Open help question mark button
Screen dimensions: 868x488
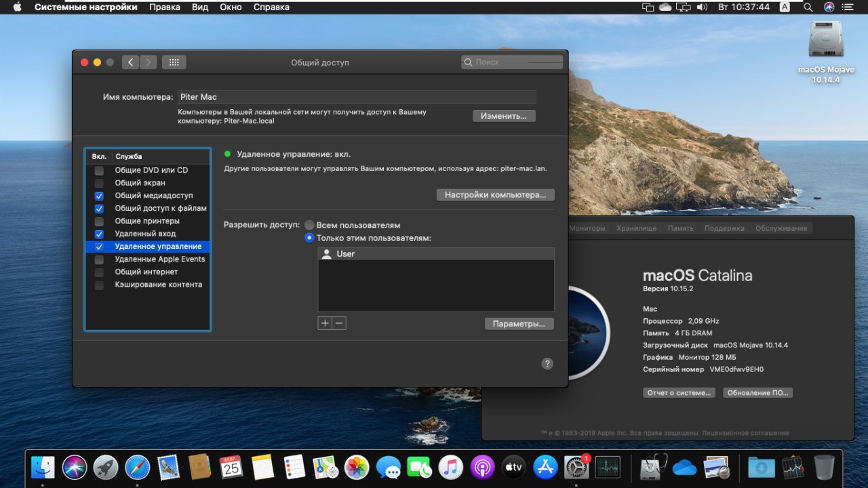point(547,364)
